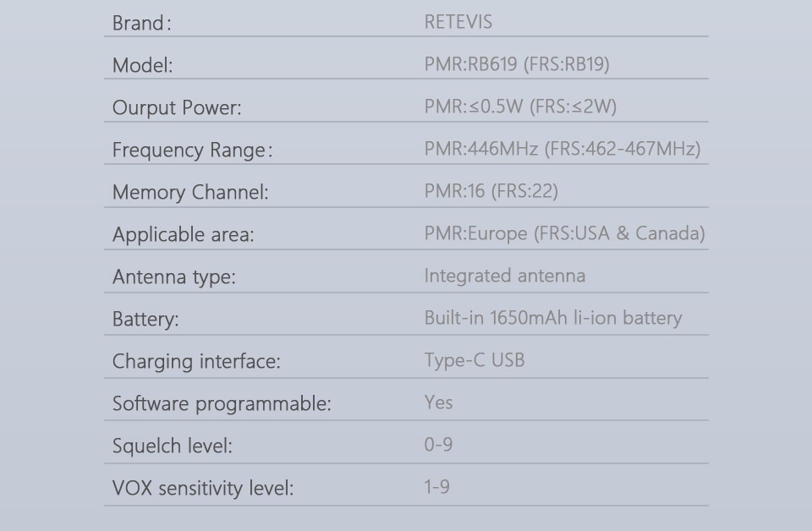Select the PMR:≤0.5W power value
812x531 pixels.
click(520, 106)
